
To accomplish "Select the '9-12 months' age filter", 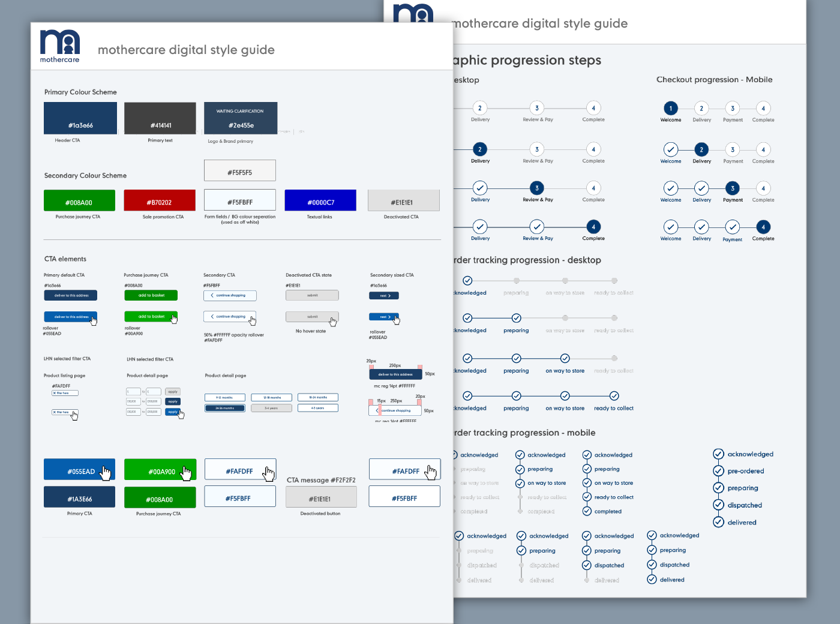I will click(225, 397).
